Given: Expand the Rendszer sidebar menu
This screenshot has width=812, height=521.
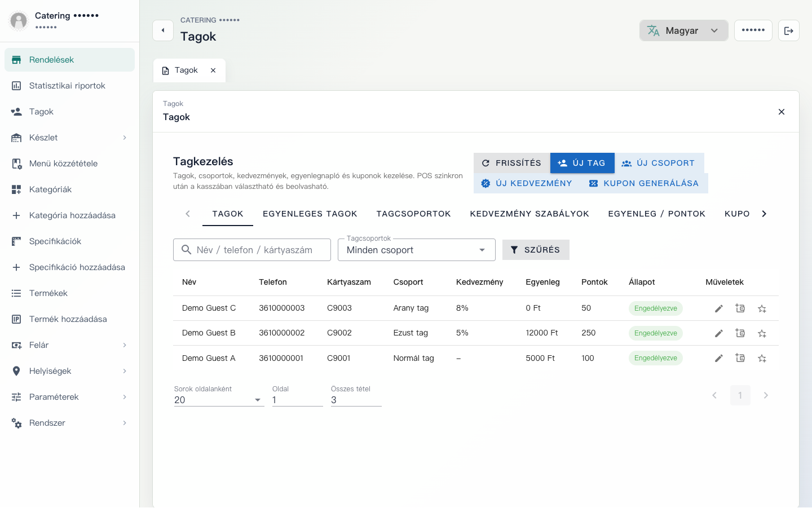Looking at the screenshot, I should (69, 423).
